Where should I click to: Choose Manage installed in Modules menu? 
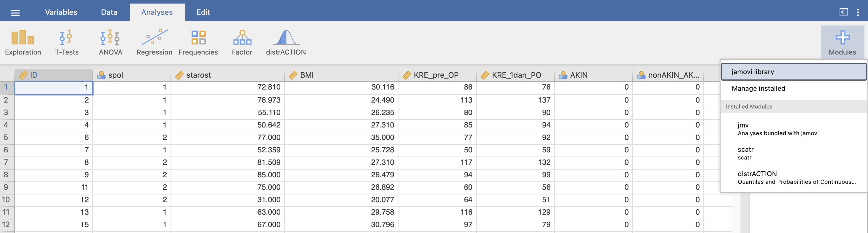click(794, 88)
